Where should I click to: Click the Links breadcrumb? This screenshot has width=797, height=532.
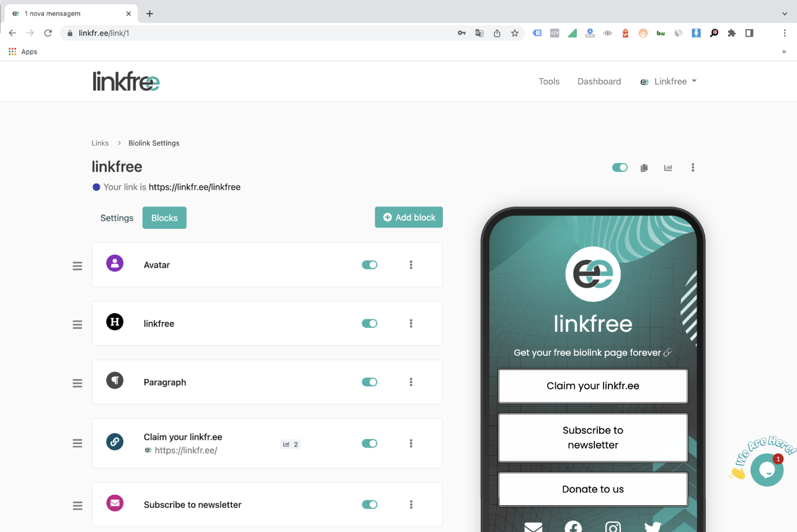[100, 143]
